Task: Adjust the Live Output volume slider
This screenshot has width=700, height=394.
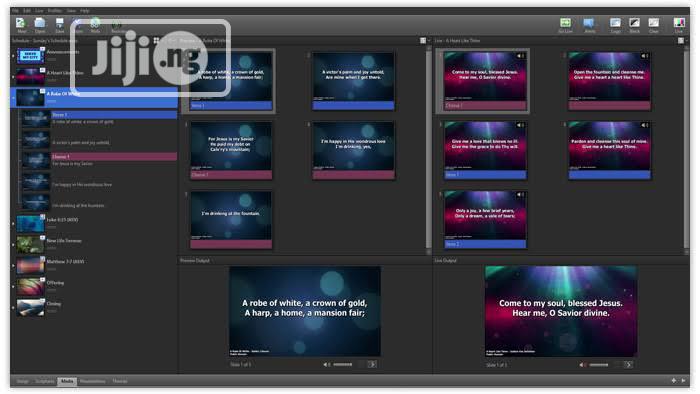Action: [x=598, y=365]
